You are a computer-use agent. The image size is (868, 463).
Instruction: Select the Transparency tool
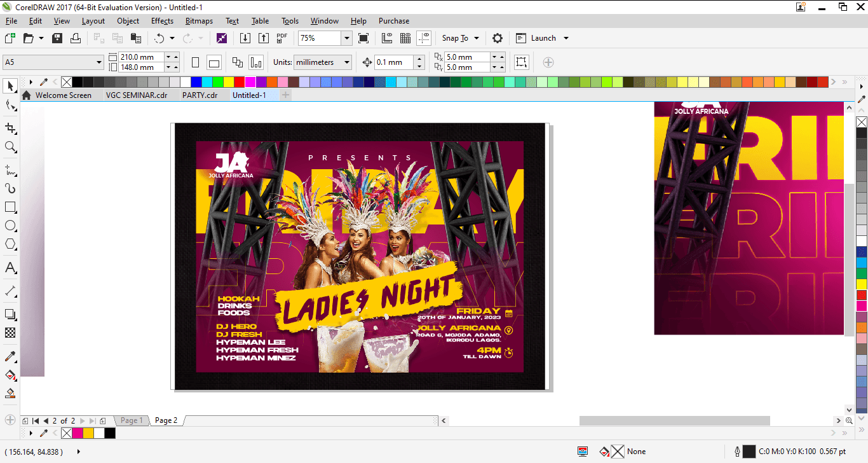10,333
